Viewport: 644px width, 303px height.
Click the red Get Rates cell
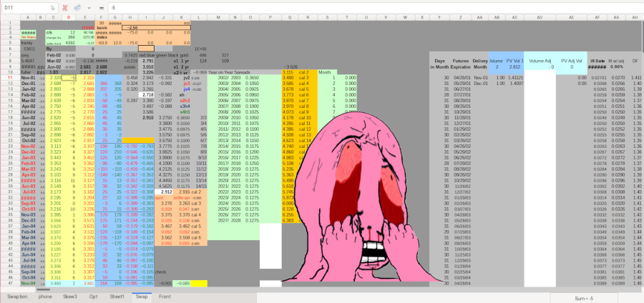[28, 37]
